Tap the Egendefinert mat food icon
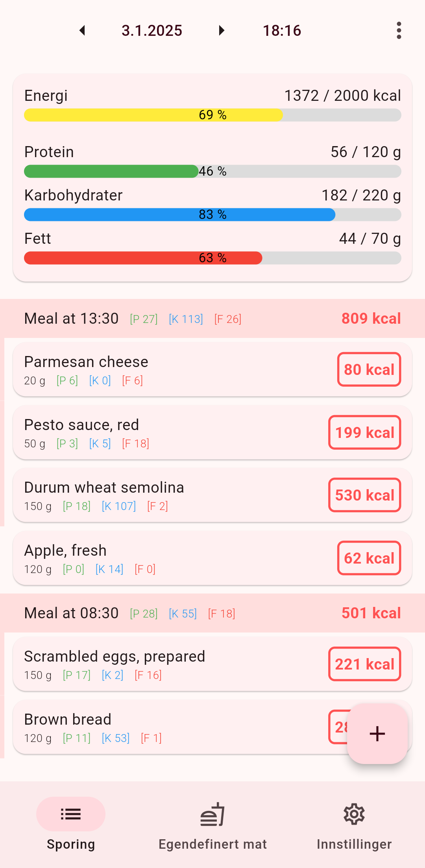This screenshot has height=868, width=425. click(213, 814)
